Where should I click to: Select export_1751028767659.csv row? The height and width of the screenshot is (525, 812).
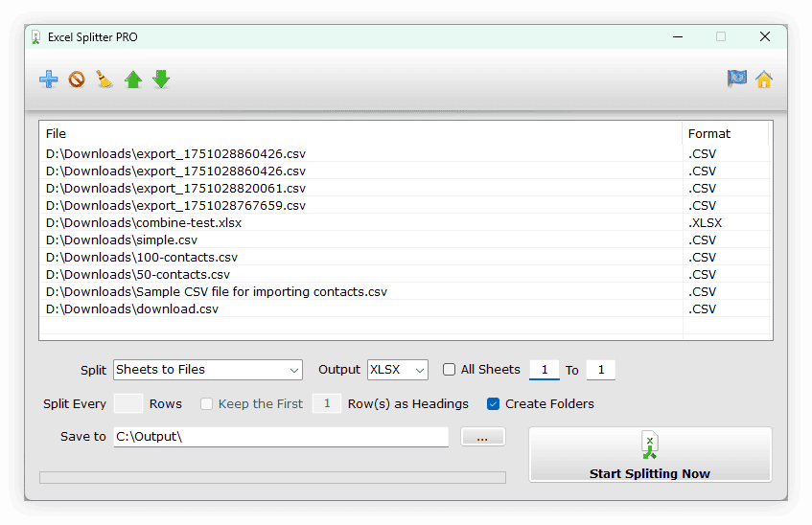(406, 205)
